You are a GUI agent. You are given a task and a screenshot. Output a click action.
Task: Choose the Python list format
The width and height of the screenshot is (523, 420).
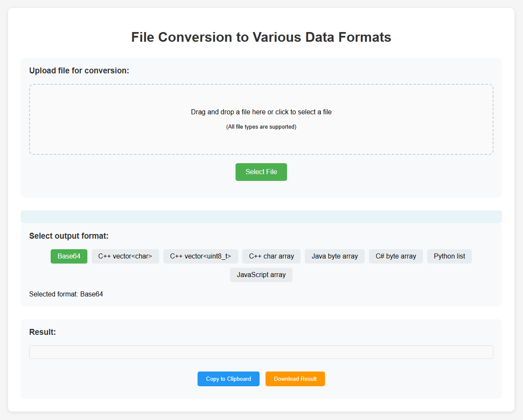450,256
